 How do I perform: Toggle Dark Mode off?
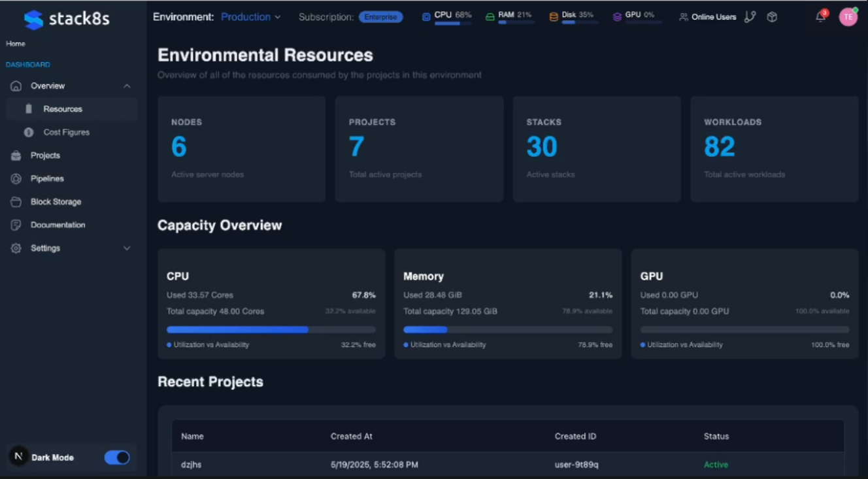click(x=116, y=457)
